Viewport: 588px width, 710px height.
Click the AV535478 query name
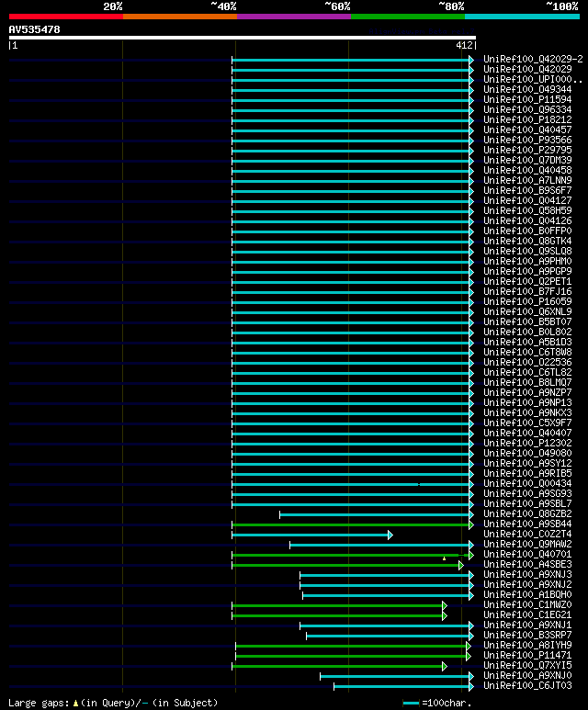click(34, 30)
